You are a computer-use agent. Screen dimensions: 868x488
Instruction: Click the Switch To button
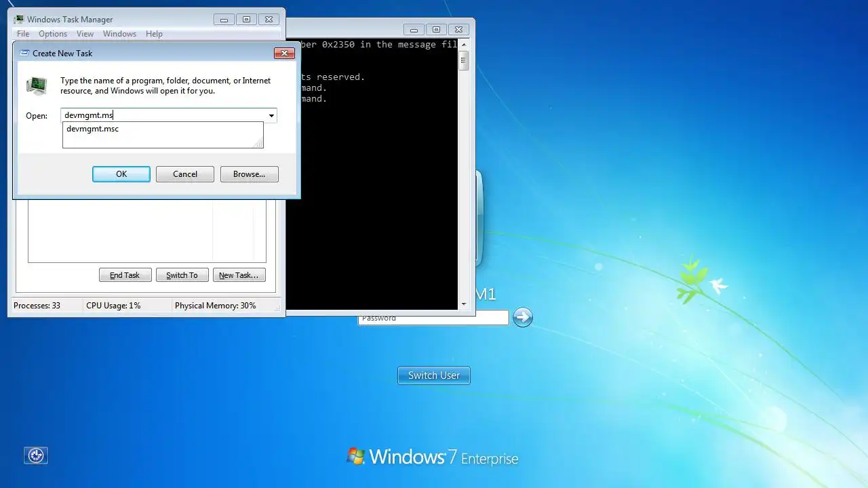coord(182,275)
